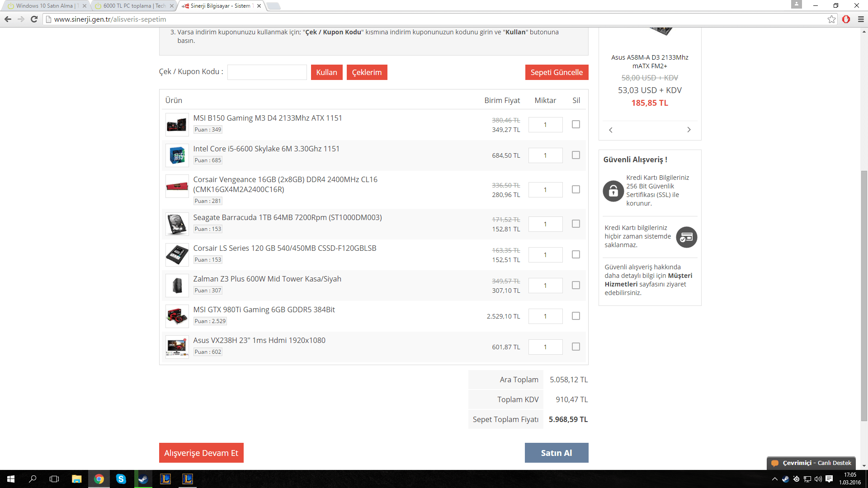Switch to the Windows 10 Satın Alma tab
The width and height of the screenshot is (868, 488).
click(44, 6)
